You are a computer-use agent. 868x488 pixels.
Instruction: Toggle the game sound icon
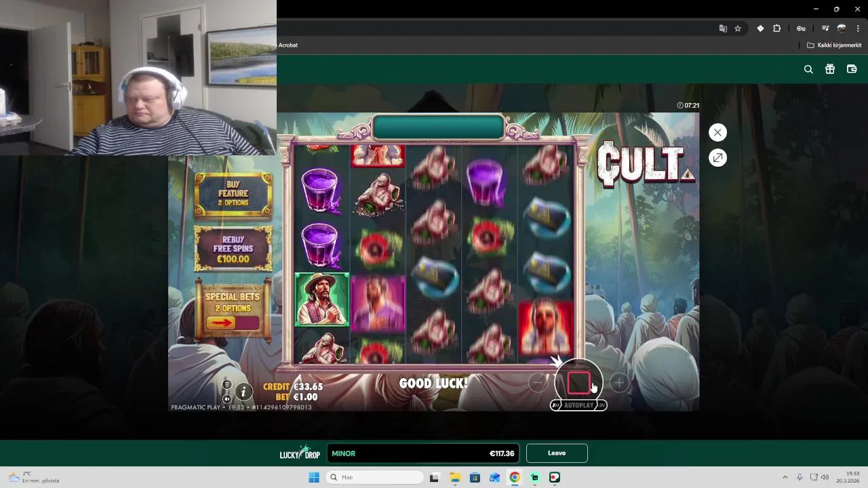point(226,399)
